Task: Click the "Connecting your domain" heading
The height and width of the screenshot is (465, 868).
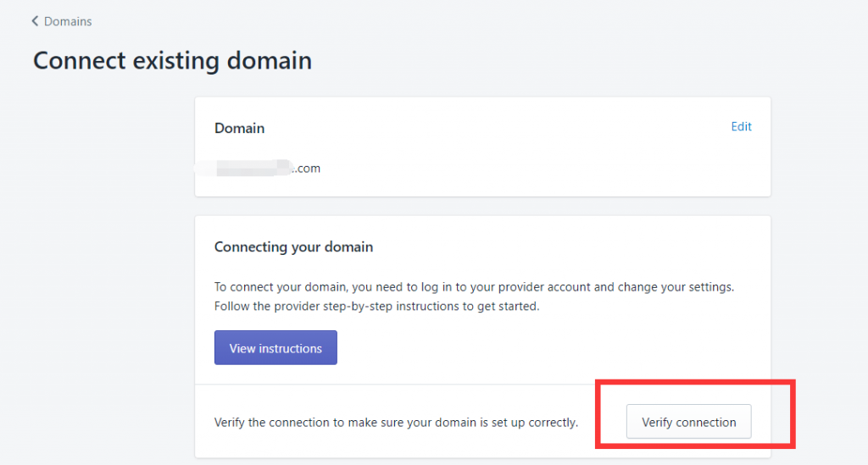Action: 293,247
